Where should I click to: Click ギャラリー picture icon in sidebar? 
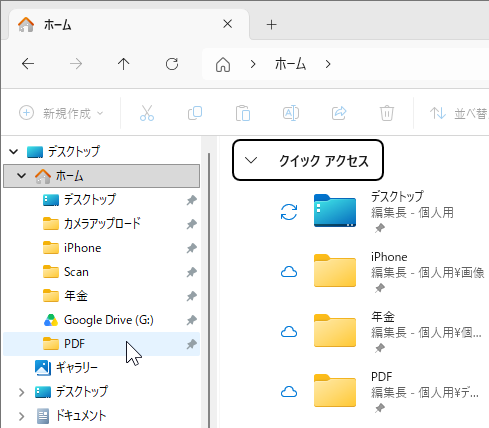(43, 368)
